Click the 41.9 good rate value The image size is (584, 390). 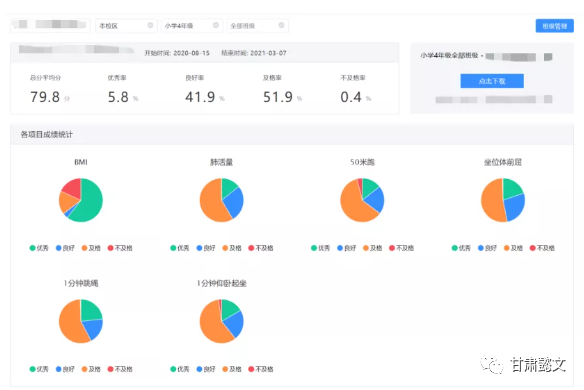(200, 97)
